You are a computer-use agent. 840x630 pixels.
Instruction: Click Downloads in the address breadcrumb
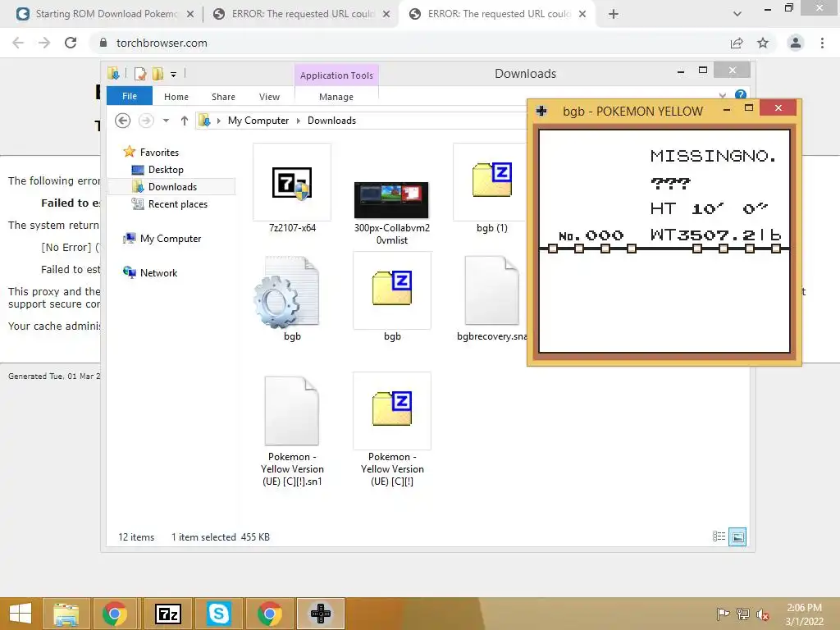tap(331, 121)
